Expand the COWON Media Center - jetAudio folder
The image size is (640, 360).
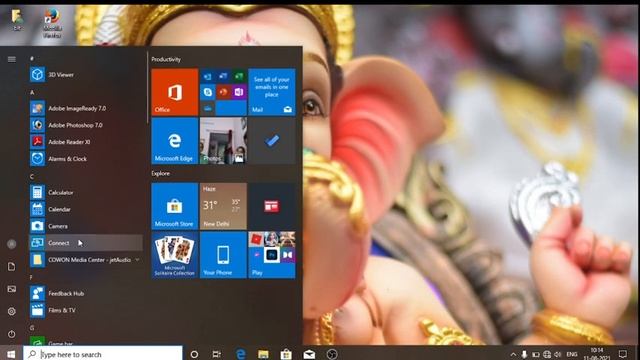point(86,260)
